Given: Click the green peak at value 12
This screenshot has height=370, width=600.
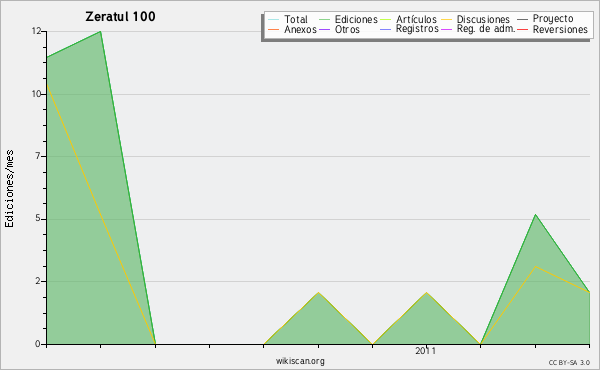Looking at the screenshot, I should point(101,32).
